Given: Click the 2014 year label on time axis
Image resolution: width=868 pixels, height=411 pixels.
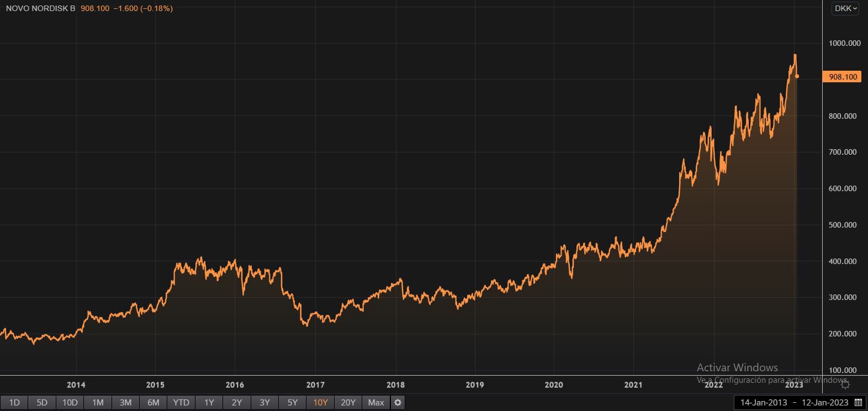Looking at the screenshot, I should click(76, 385).
